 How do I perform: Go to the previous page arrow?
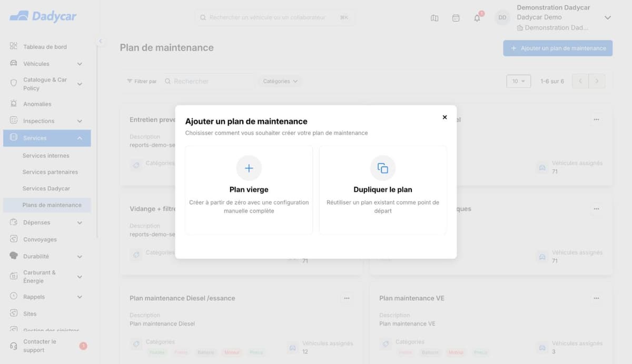(x=580, y=81)
